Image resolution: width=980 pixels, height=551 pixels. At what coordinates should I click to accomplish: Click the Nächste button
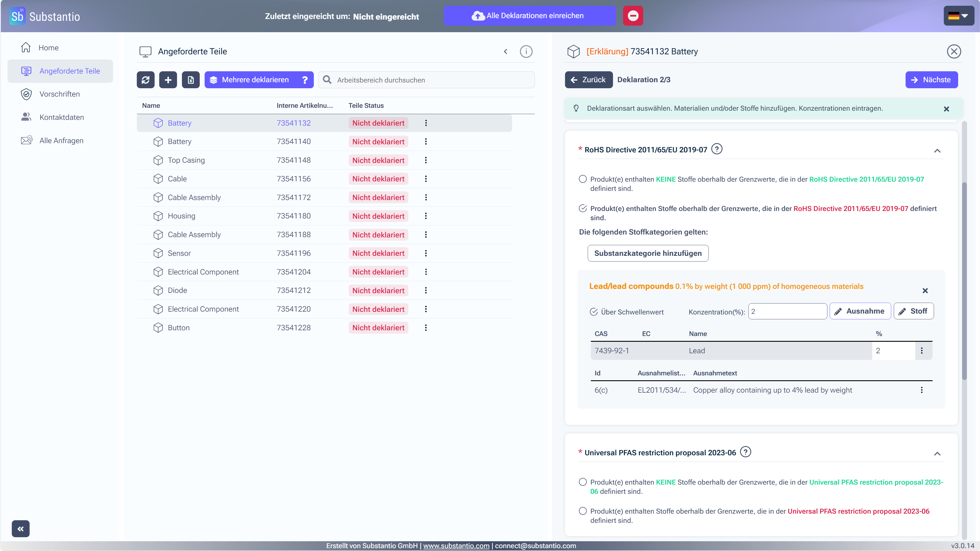[x=931, y=80]
